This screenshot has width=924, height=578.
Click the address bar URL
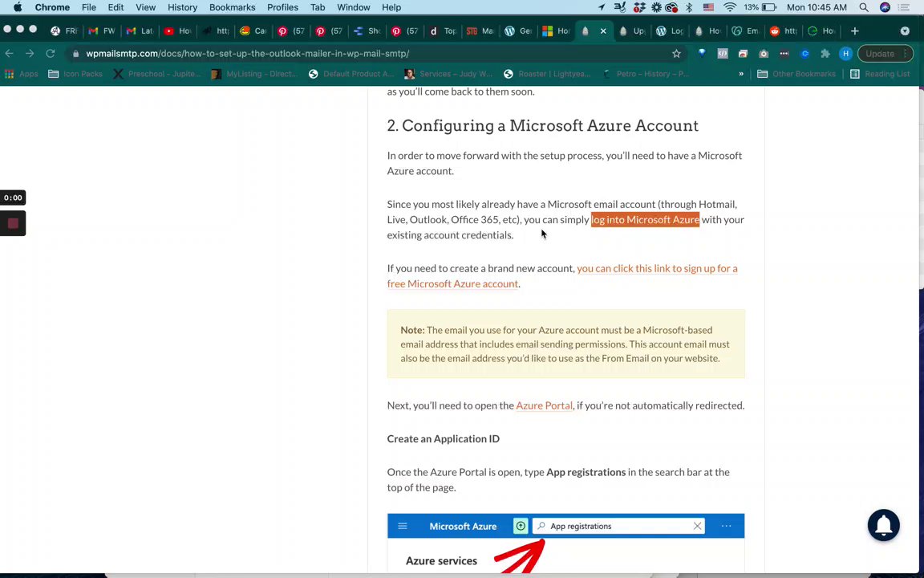click(x=248, y=54)
